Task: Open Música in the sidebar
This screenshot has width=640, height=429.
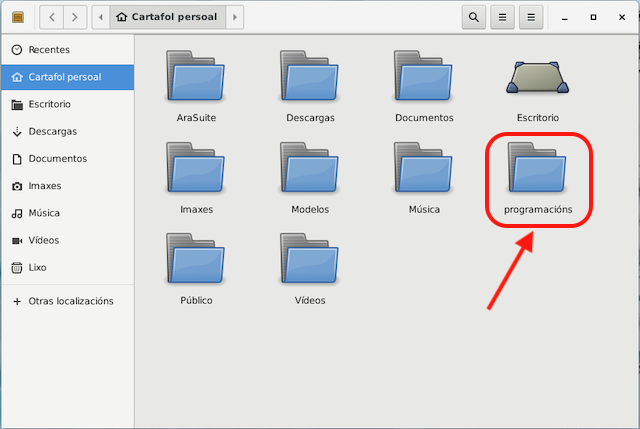Action: pos(44,213)
